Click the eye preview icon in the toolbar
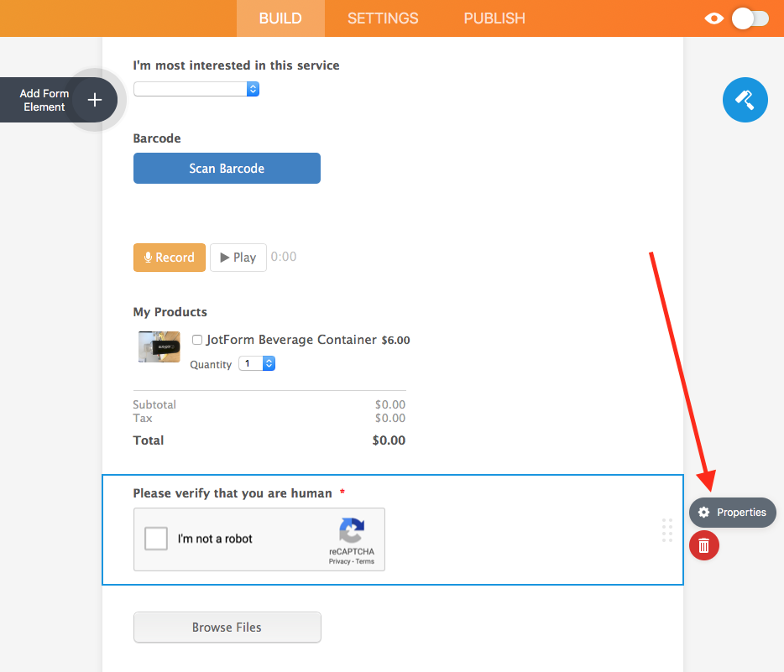Image resolution: width=784 pixels, height=672 pixels. pos(713,18)
